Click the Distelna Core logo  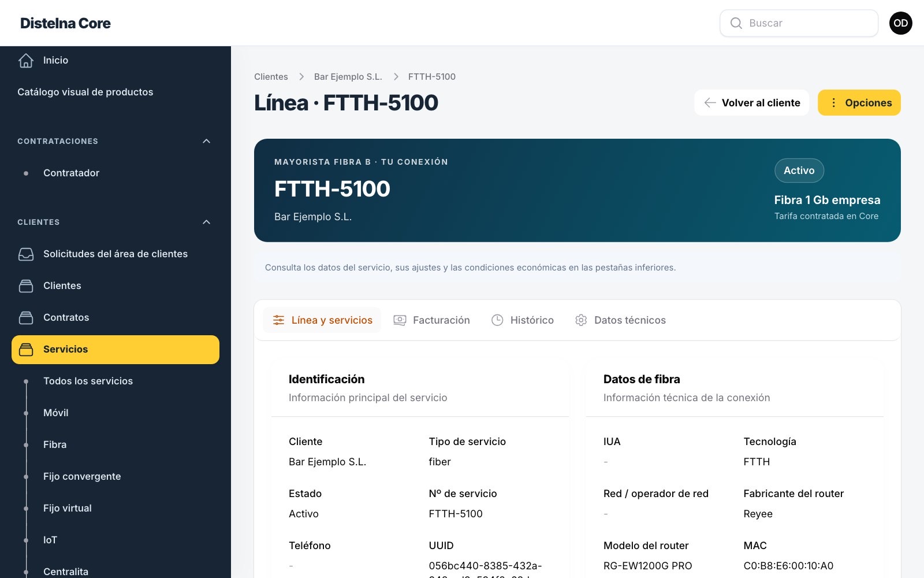click(65, 23)
